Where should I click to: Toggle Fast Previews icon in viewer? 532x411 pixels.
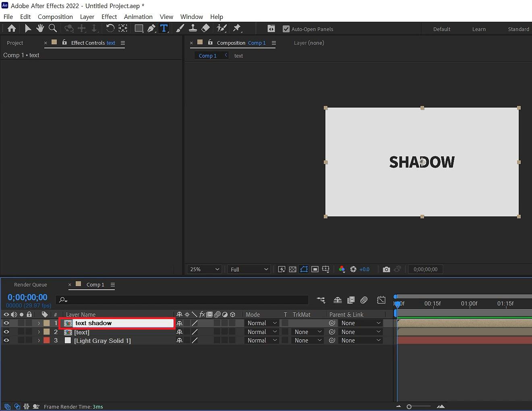pos(282,269)
